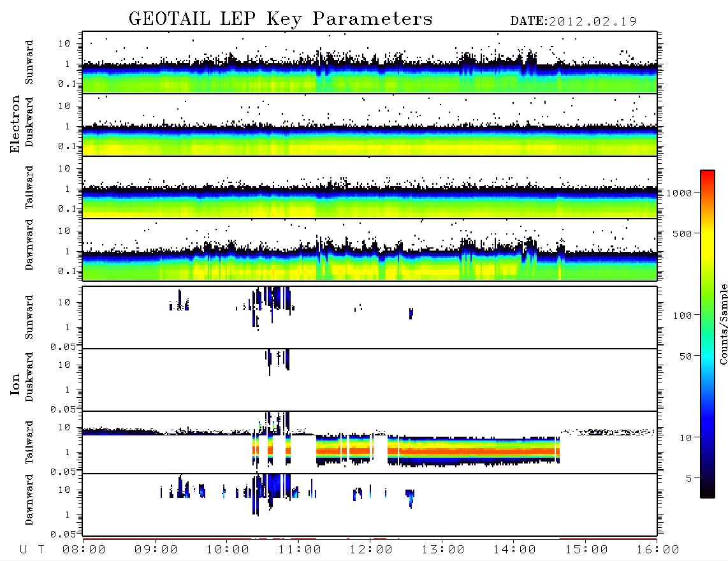
Task: Click the "Counts/Sample" colorbar label
Action: pos(723,324)
